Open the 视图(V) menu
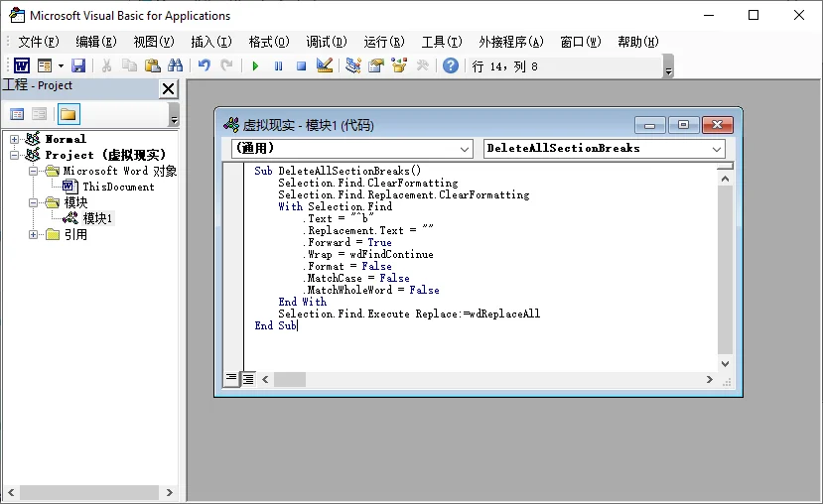823x504 pixels. [x=153, y=42]
